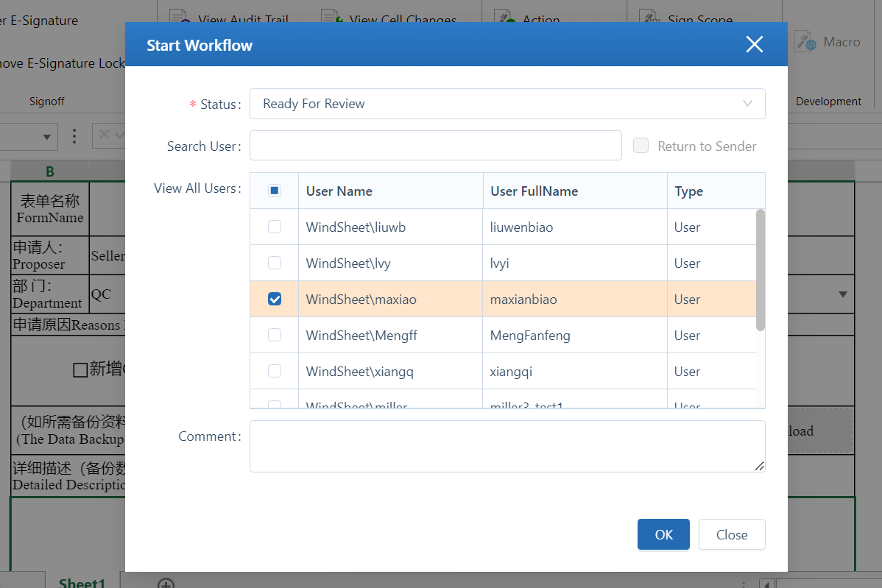Enable the Return to Sender checkbox
The image size is (882, 588).
coord(641,146)
